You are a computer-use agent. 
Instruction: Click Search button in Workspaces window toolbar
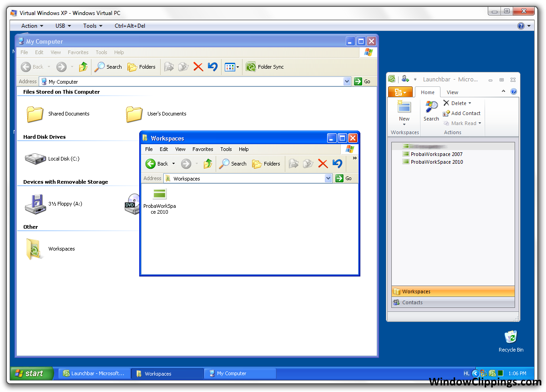coord(233,164)
